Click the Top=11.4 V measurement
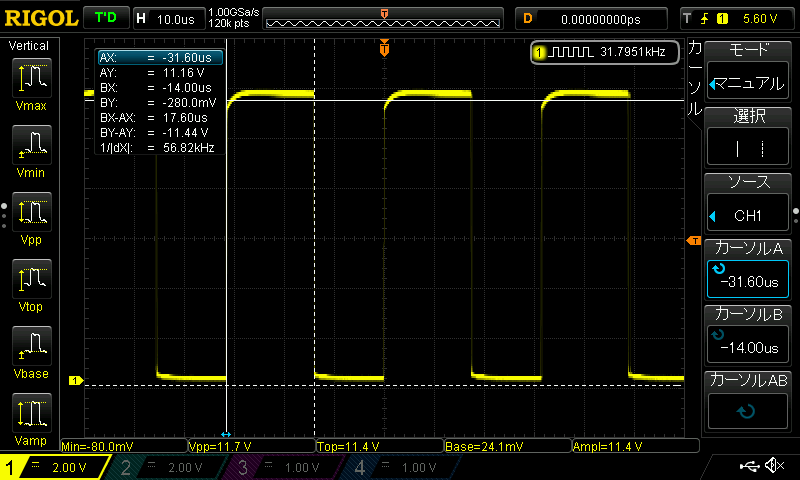 (x=380, y=446)
